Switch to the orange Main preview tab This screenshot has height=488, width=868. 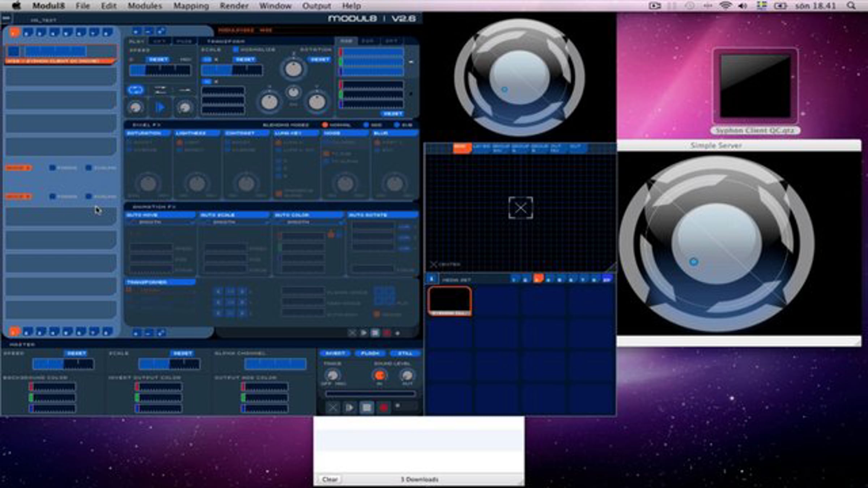(462, 148)
